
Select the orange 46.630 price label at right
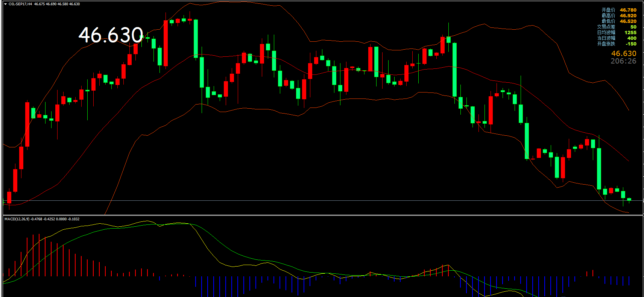point(624,53)
